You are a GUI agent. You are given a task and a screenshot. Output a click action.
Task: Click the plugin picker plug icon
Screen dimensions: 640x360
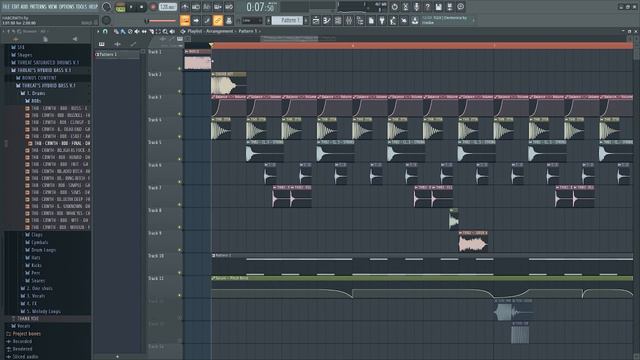point(382,20)
